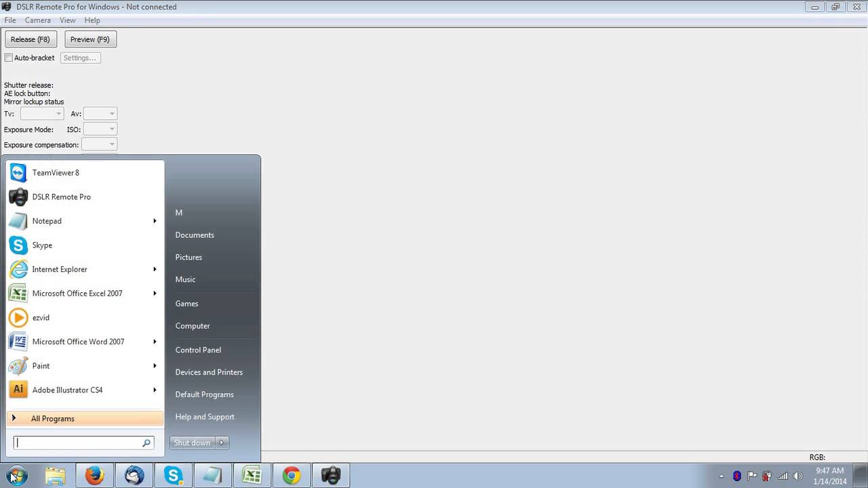Open Default Programs

pyautogui.click(x=204, y=394)
